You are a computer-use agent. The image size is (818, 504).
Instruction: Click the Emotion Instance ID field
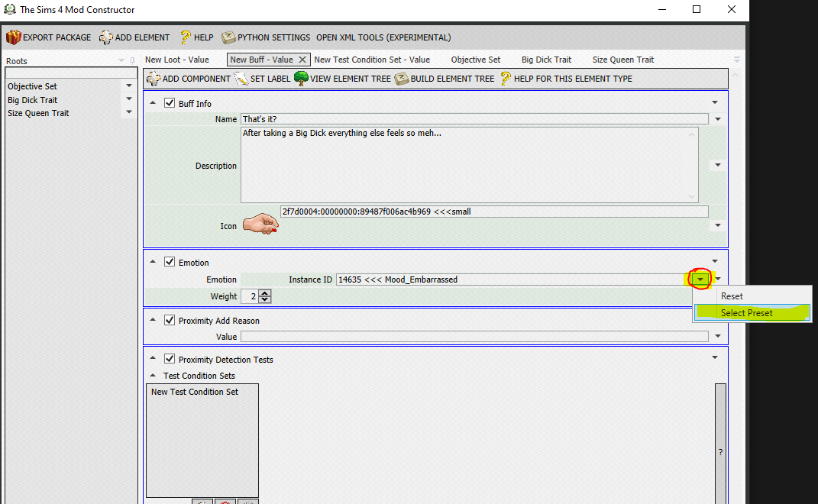[x=514, y=279]
